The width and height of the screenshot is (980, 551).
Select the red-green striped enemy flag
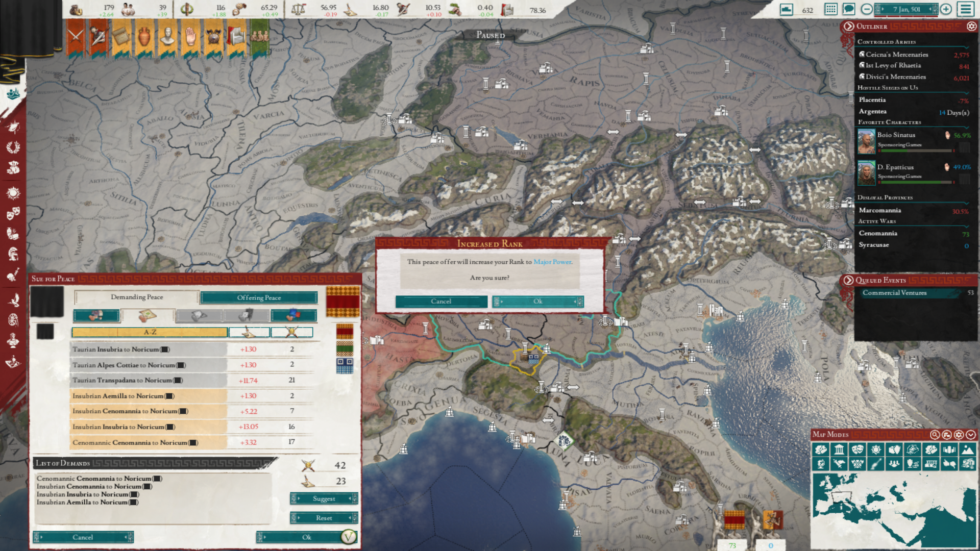click(345, 349)
